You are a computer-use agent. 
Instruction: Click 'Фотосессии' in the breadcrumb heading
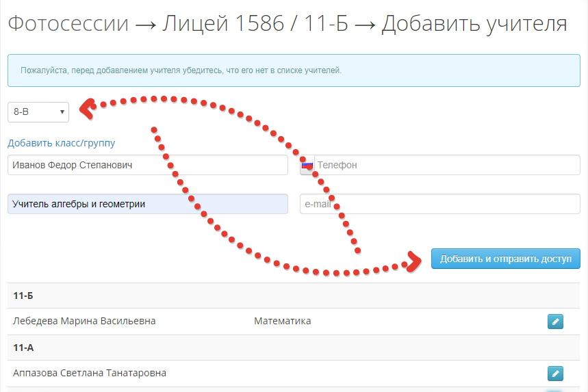[x=68, y=23]
